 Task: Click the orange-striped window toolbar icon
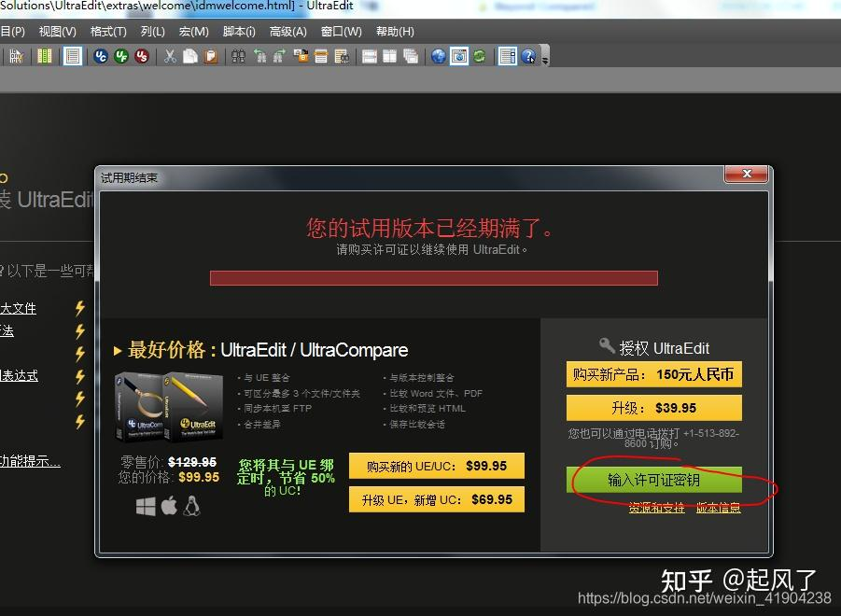point(321,56)
